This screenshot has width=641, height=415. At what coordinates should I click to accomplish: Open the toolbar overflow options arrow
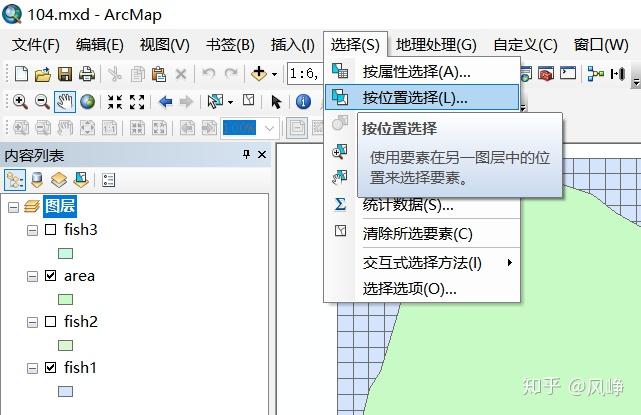click(x=636, y=82)
